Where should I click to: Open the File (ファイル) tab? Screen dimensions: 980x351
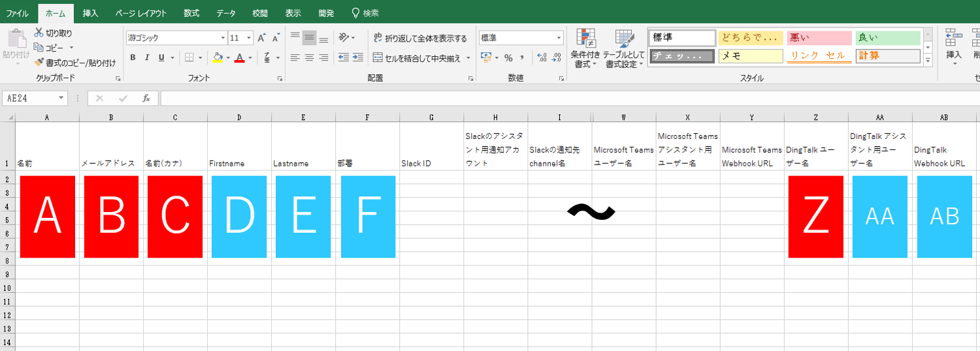coord(17,13)
